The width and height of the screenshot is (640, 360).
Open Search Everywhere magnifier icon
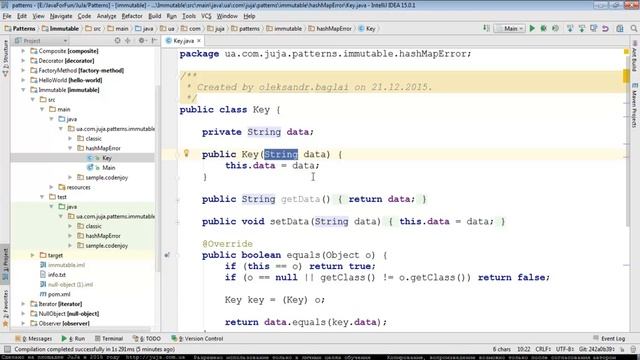[633, 29]
